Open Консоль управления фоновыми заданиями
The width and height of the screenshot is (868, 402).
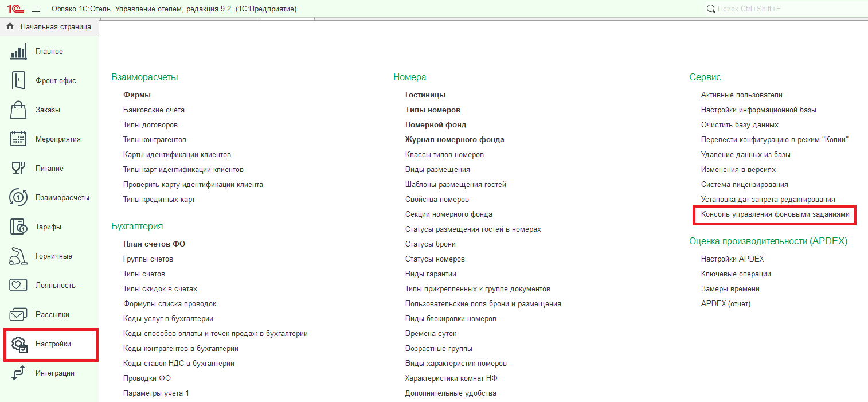(x=775, y=215)
